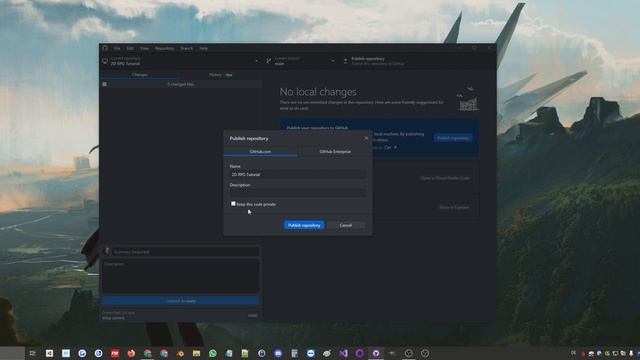Viewport: 640px width, 360px height.
Task: Toggle the changed files select-all checkbox
Action: tap(105, 84)
